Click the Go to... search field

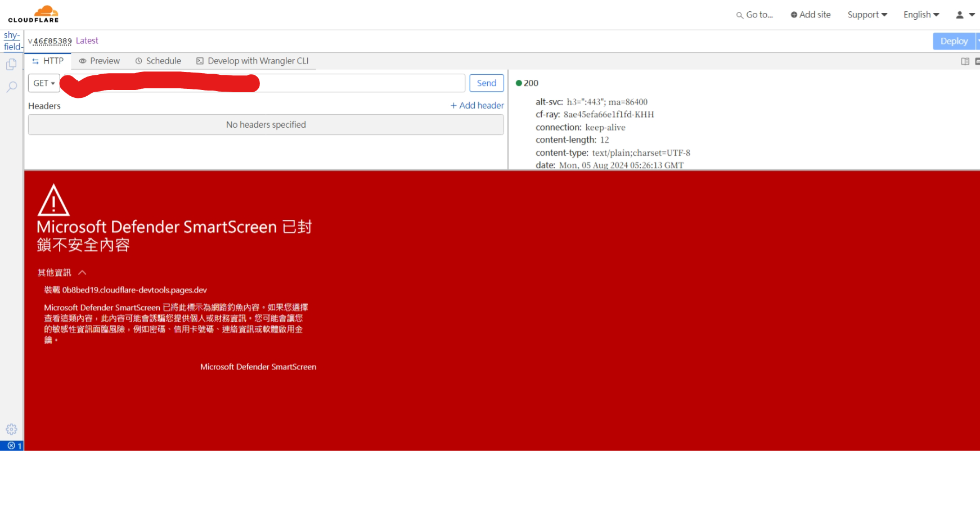pyautogui.click(x=755, y=15)
